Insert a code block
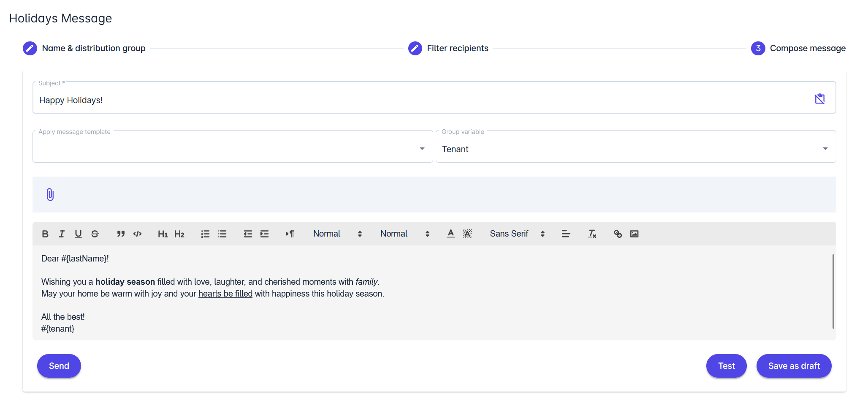 click(x=138, y=234)
